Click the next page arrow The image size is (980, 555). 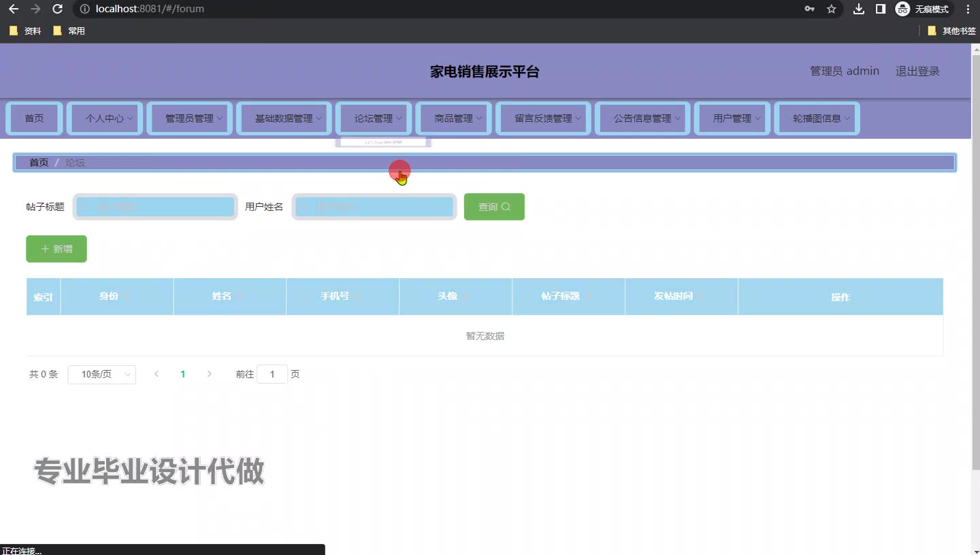tap(209, 374)
